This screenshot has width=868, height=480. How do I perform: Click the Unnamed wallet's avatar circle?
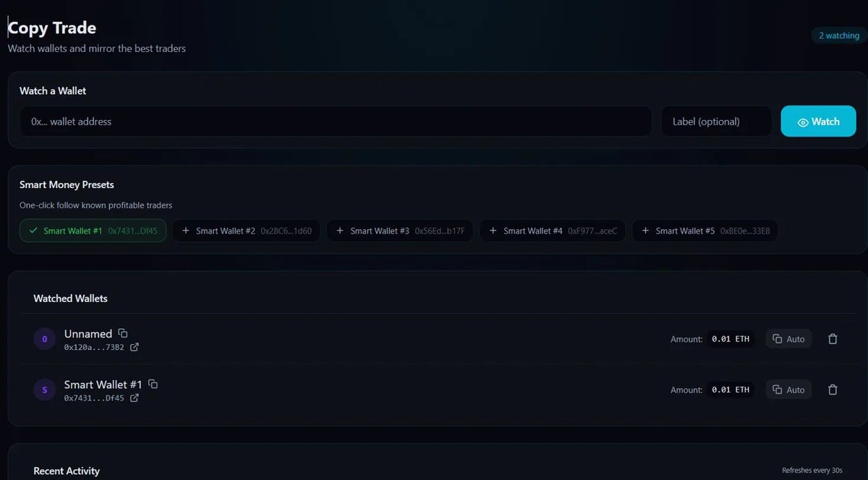(44, 338)
